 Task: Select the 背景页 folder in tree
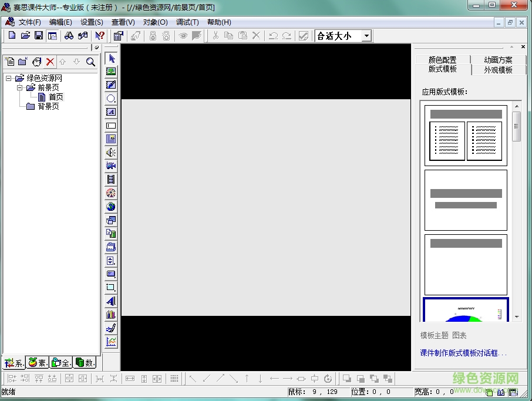pos(48,106)
